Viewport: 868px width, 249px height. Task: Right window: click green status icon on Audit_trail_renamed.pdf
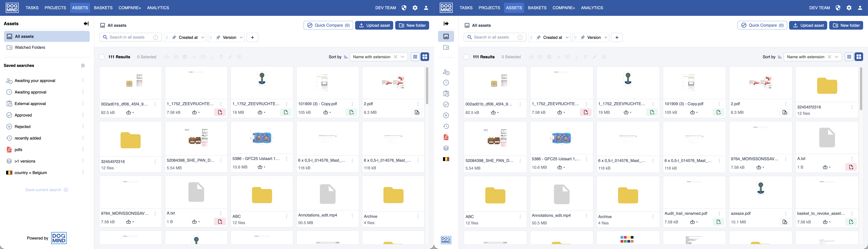pos(719,222)
